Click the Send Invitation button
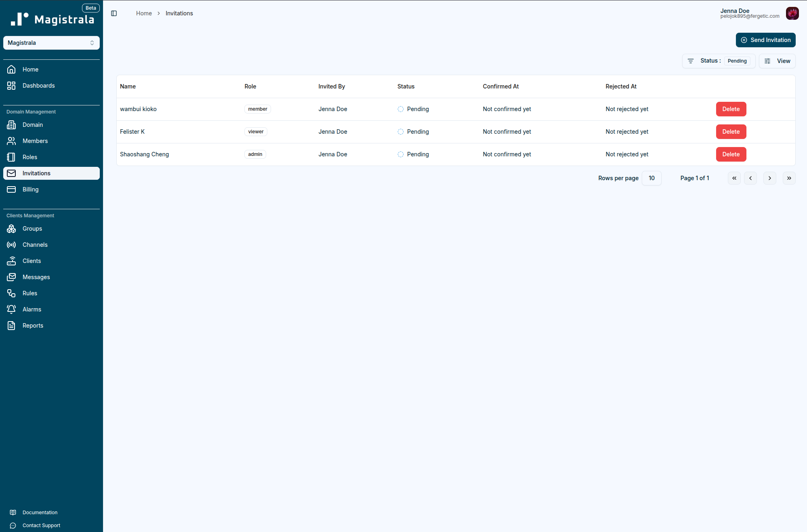This screenshot has height=532, width=807. pos(765,40)
